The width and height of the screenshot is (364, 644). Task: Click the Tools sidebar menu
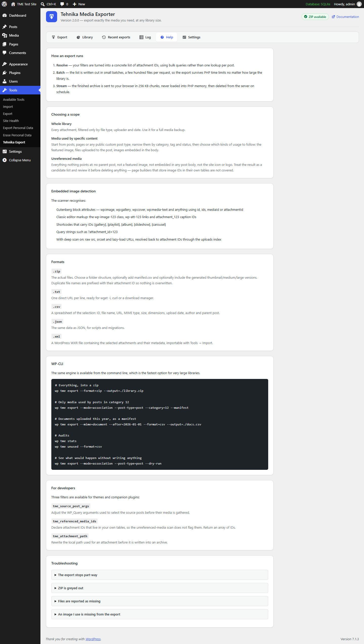point(20,90)
